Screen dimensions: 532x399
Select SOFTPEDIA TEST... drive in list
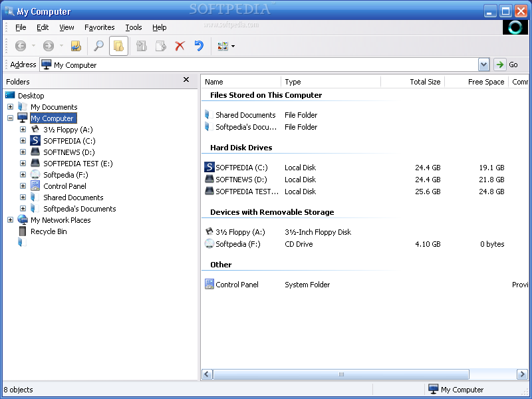click(x=247, y=192)
